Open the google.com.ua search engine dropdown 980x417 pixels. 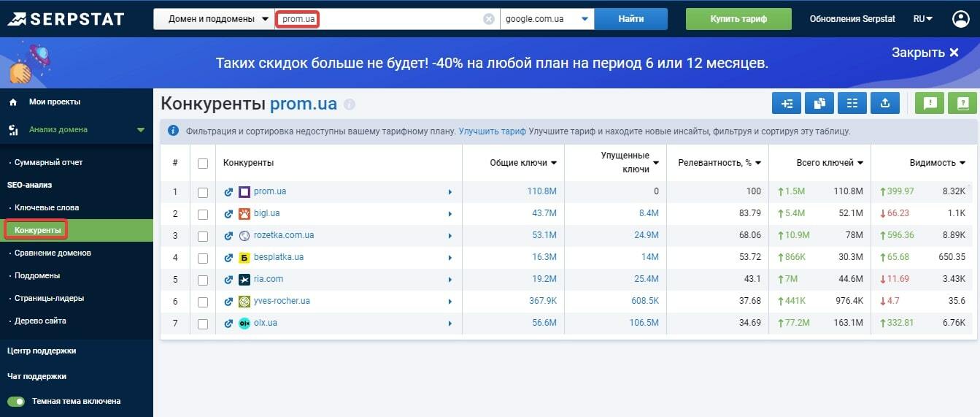(x=547, y=19)
